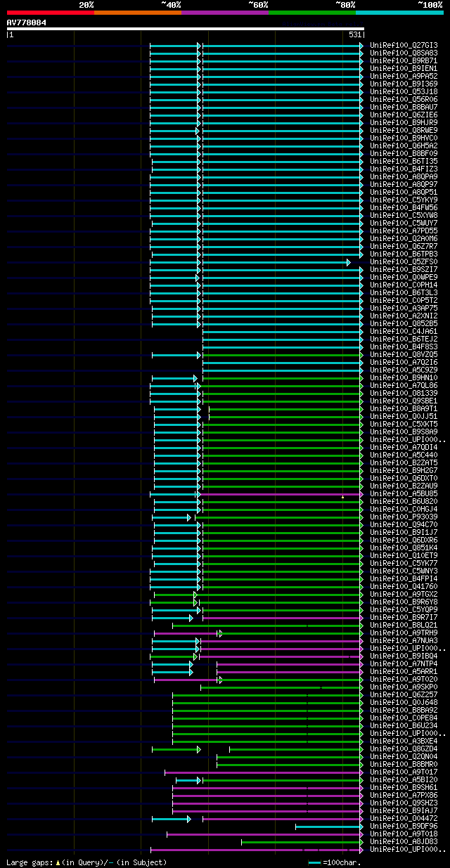Click the white query sequence ruler bar

click(186, 29)
